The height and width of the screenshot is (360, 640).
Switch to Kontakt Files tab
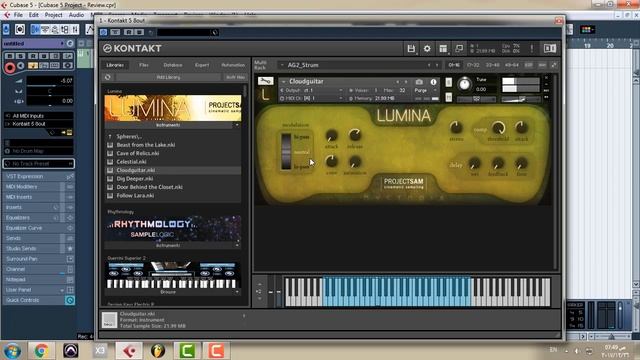pos(144,65)
